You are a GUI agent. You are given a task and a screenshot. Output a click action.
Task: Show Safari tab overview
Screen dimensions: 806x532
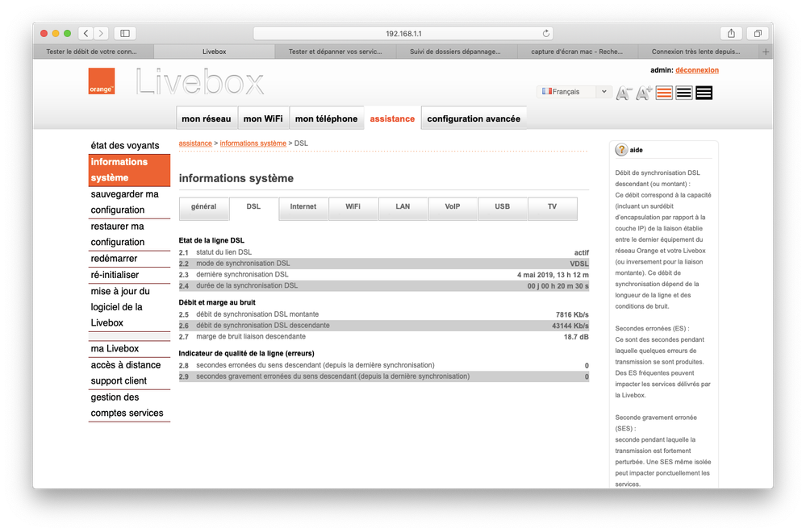click(x=758, y=33)
